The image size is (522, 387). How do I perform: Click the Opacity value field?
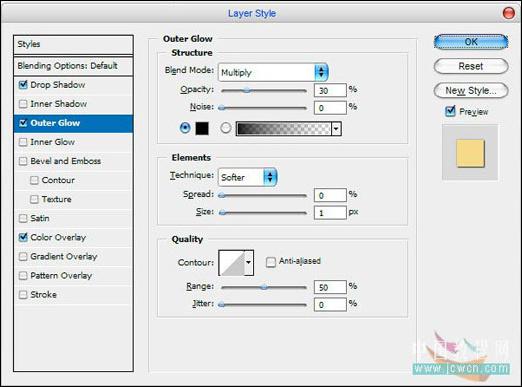pos(330,90)
